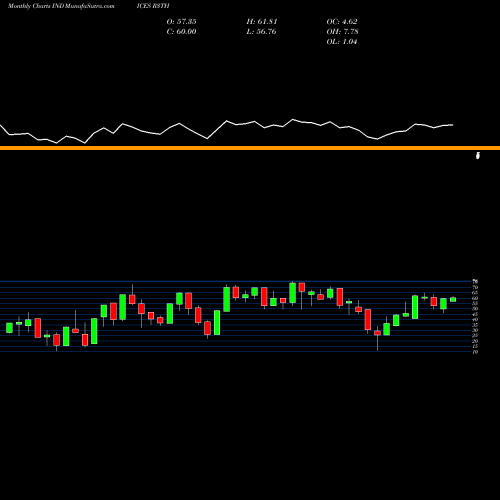Click the 'OC: 4.62' value
This screenshot has height=500, width=500.
342,21
